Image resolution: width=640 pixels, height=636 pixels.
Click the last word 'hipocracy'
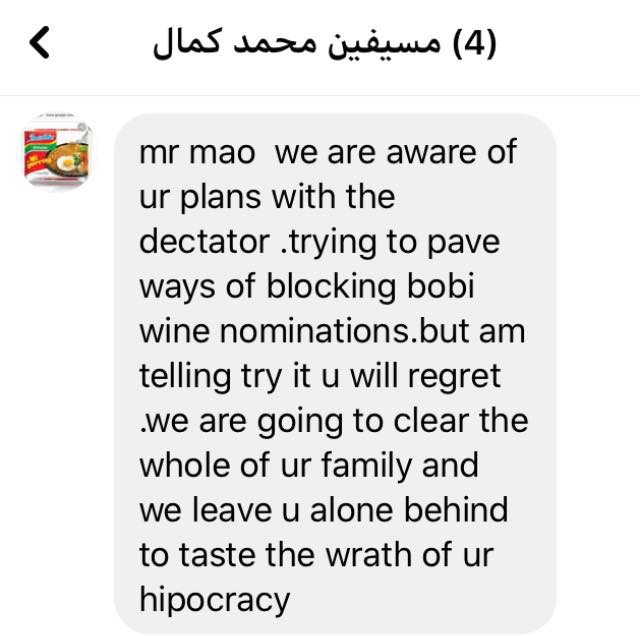click(215, 601)
